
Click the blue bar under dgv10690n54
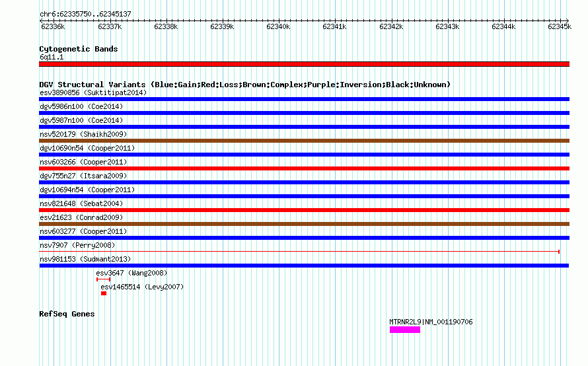(304, 155)
